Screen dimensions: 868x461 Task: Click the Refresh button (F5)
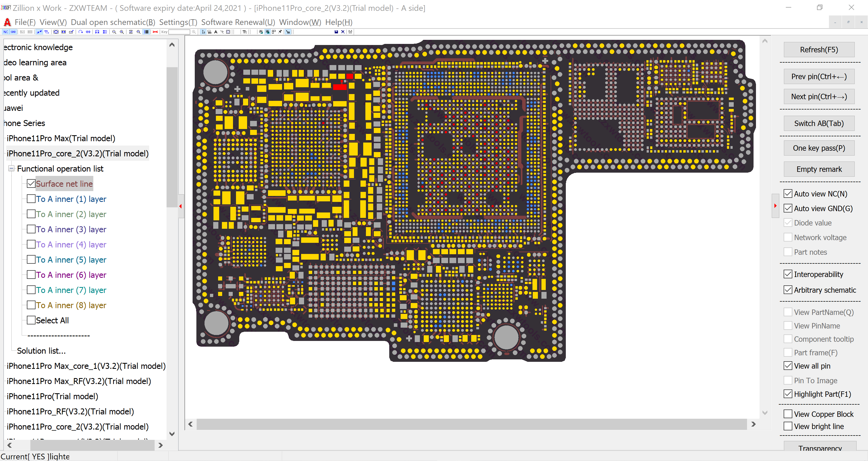click(818, 49)
